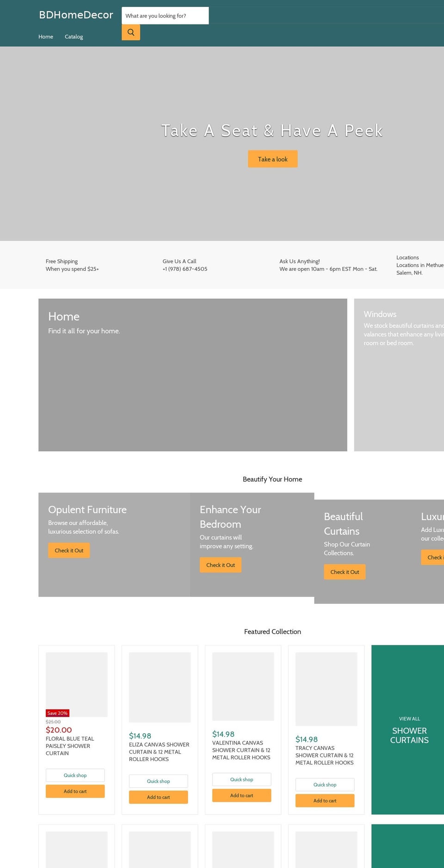The width and height of the screenshot is (444, 868).
Task: Open the BDHomeDecor logo link
Action: click(76, 15)
